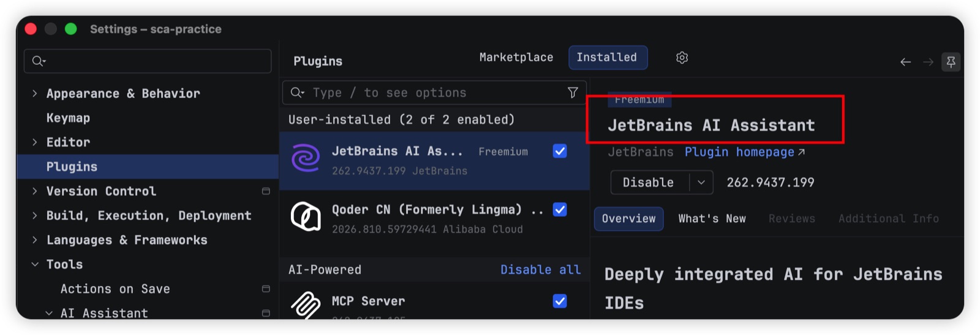Select the JetBrains AI As... plugin row

434,160
